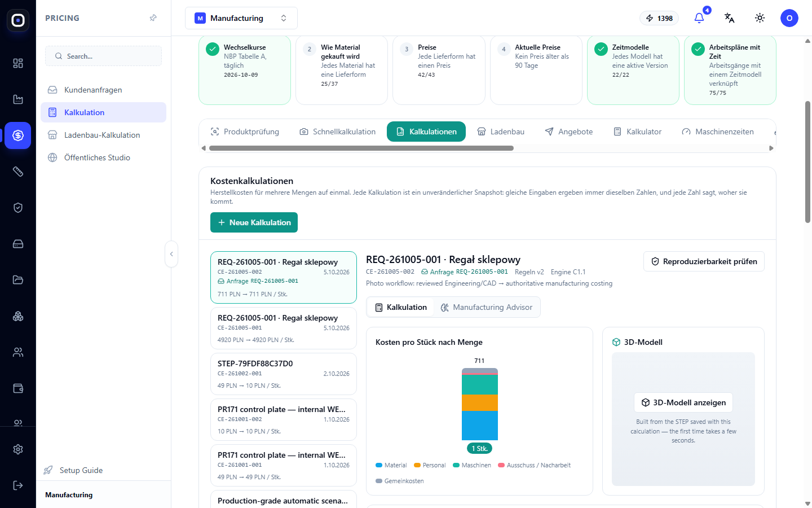The width and height of the screenshot is (812, 508).
Task: Select the dollar pricing icon in the left rail
Action: point(18,135)
